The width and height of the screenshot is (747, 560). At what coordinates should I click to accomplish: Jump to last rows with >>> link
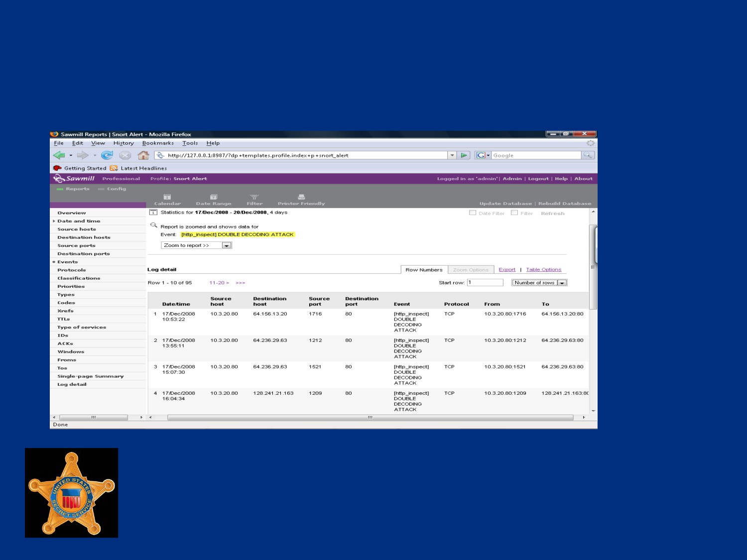tap(241, 283)
